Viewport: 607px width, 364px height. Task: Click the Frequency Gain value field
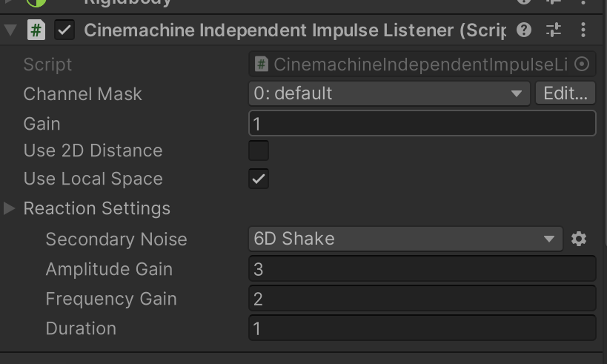click(x=422, y=299)
